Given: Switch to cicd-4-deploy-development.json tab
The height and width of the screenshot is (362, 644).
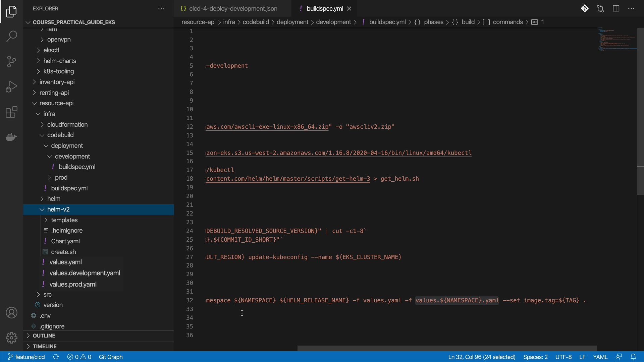Looking at the screenshot, I should tap(233, 9).
